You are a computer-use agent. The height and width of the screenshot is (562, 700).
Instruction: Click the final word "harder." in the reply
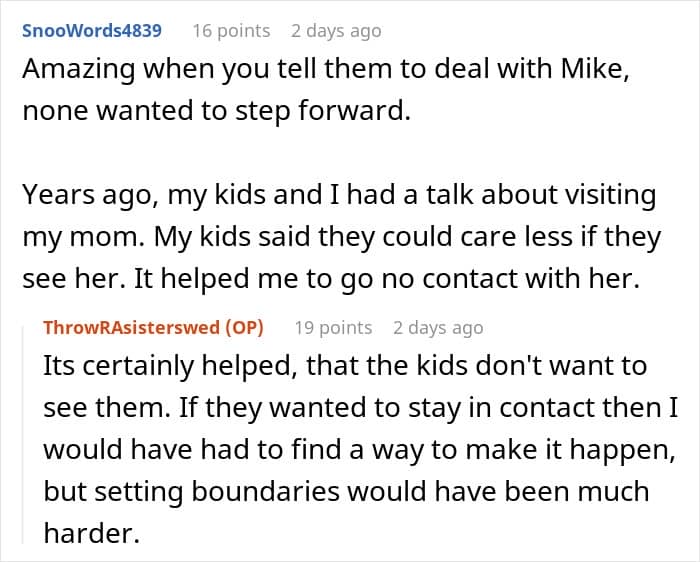[x=92, y=533]
